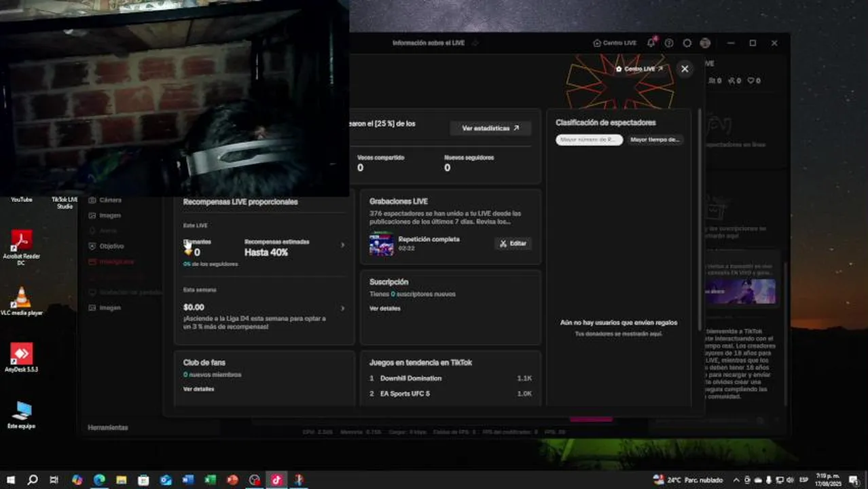The image size is (868, 489).
Task: Open Excel from the taskbar
Action: click(x=210, y=479)
